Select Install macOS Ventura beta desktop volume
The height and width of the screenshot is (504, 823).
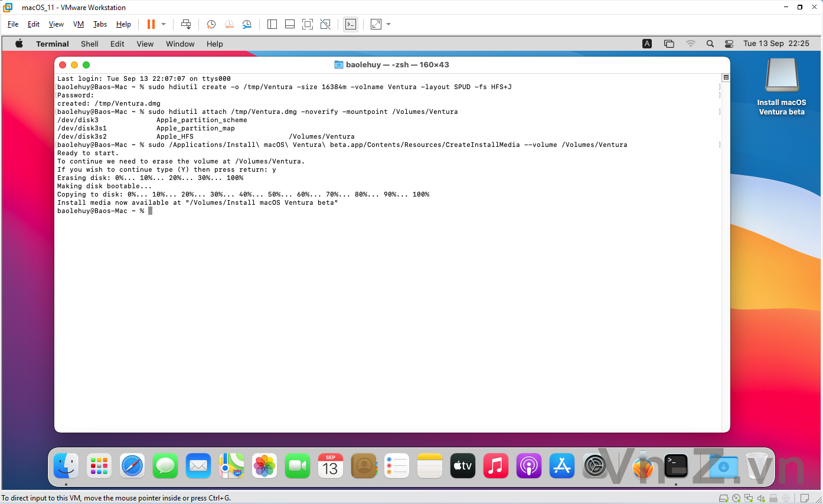[x=782, y=87]
